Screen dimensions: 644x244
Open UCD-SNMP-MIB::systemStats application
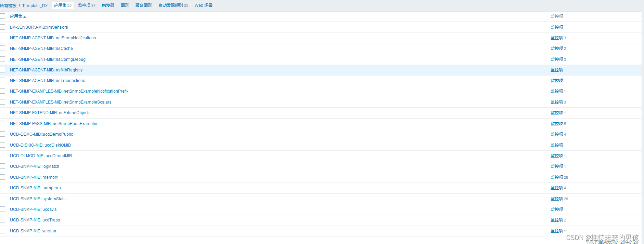[38, 199]
